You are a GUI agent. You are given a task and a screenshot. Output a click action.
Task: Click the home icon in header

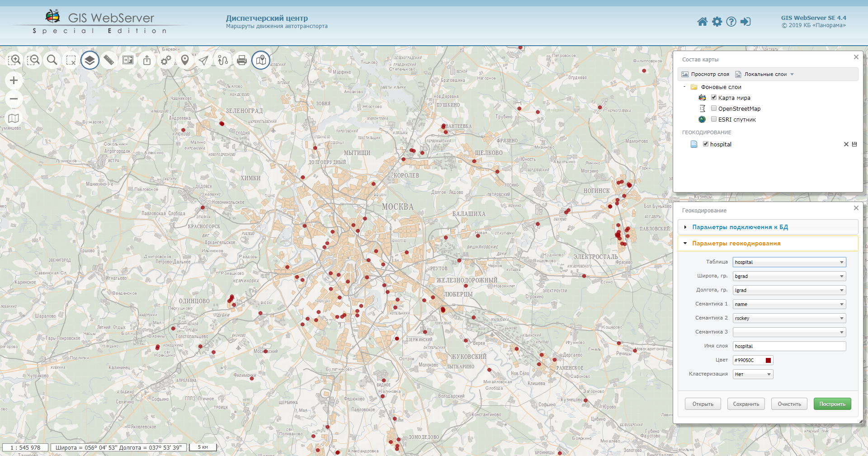click(702, 22)
